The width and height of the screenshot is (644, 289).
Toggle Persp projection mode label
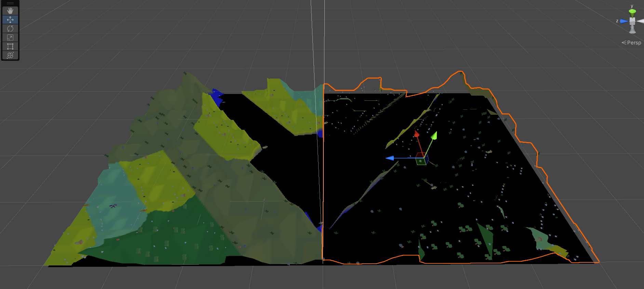[631, 43]
